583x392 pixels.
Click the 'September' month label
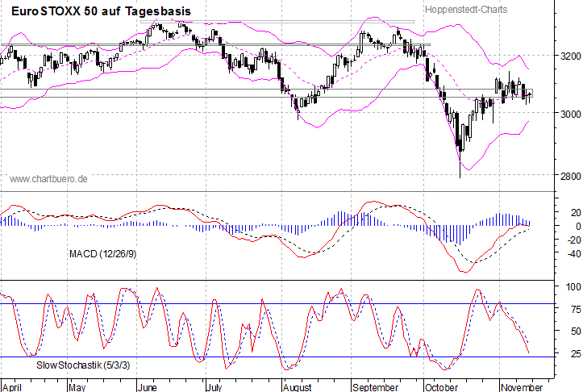click(x=375, y=387)
